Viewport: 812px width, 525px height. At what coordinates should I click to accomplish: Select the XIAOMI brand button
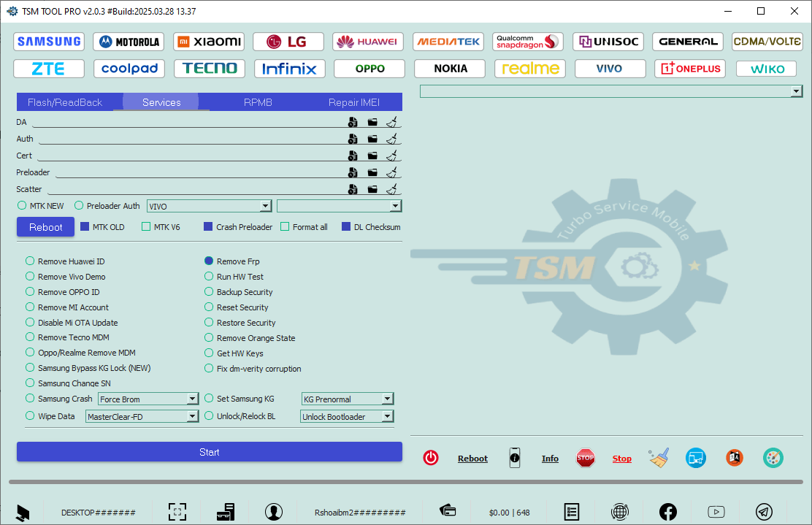tap(209, 42)
